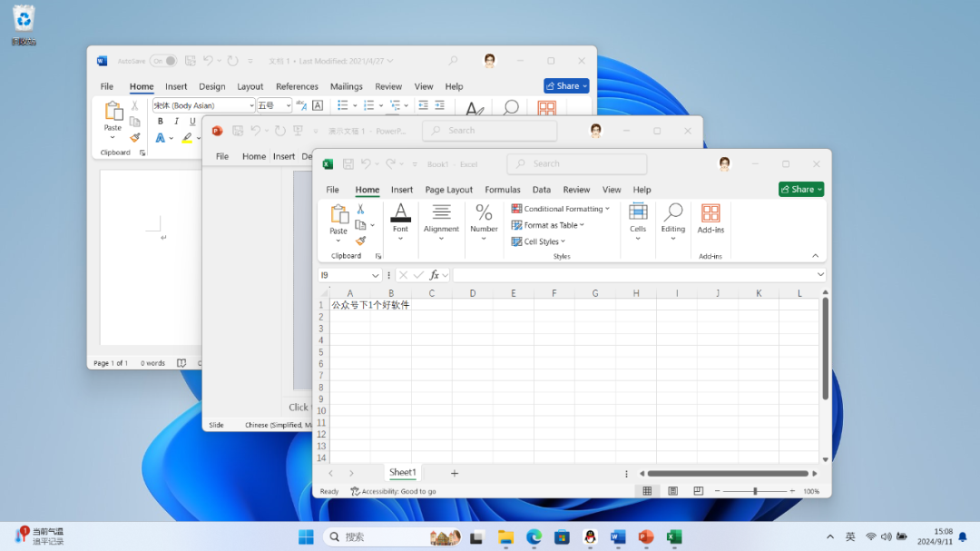Switch to Page Layout view in Excel status bar
The width and height of the screenshot is (980, 551).
[672, 491]
